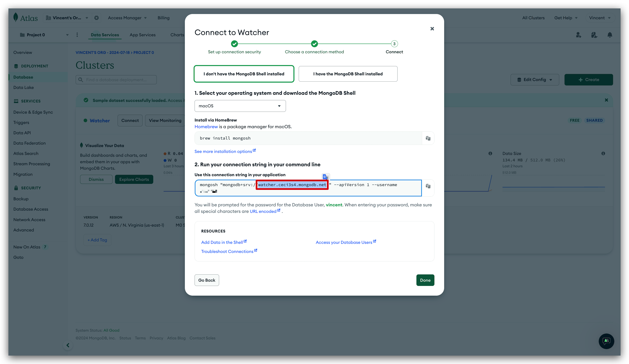Close the Connect to Watcher dialog

432,29
